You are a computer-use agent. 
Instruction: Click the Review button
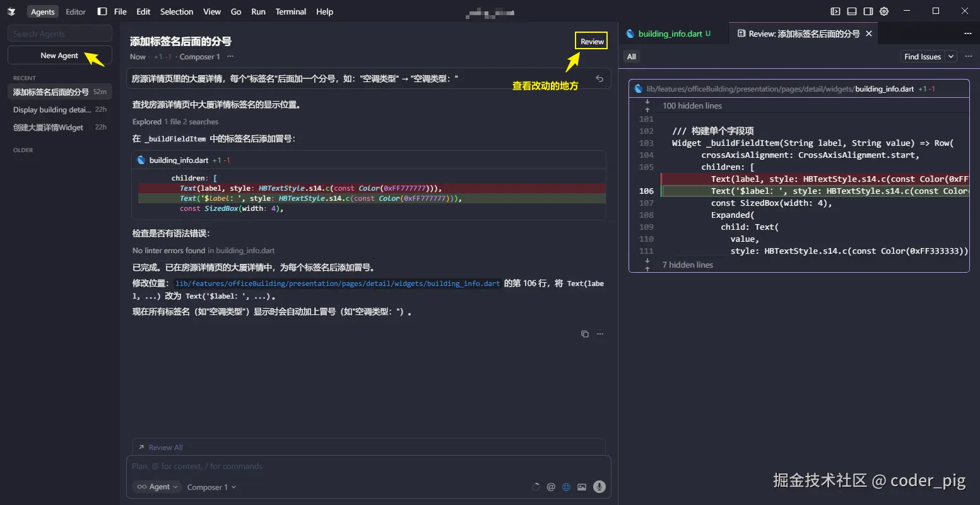(591, 41)
